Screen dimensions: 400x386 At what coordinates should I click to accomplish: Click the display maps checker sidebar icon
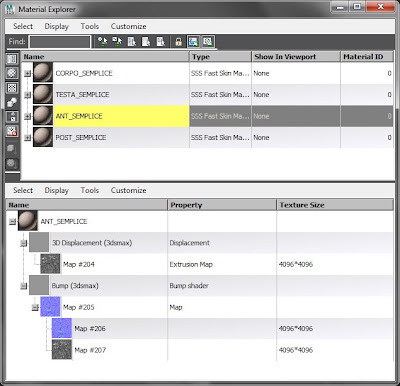[12, 88]
